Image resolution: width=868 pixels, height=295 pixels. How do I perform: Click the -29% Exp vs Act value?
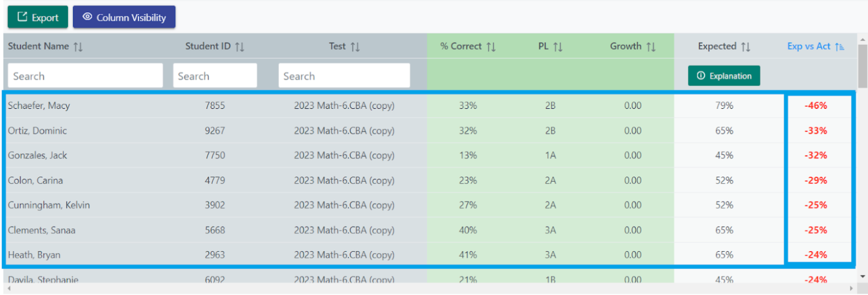click(x=816, y=180)
